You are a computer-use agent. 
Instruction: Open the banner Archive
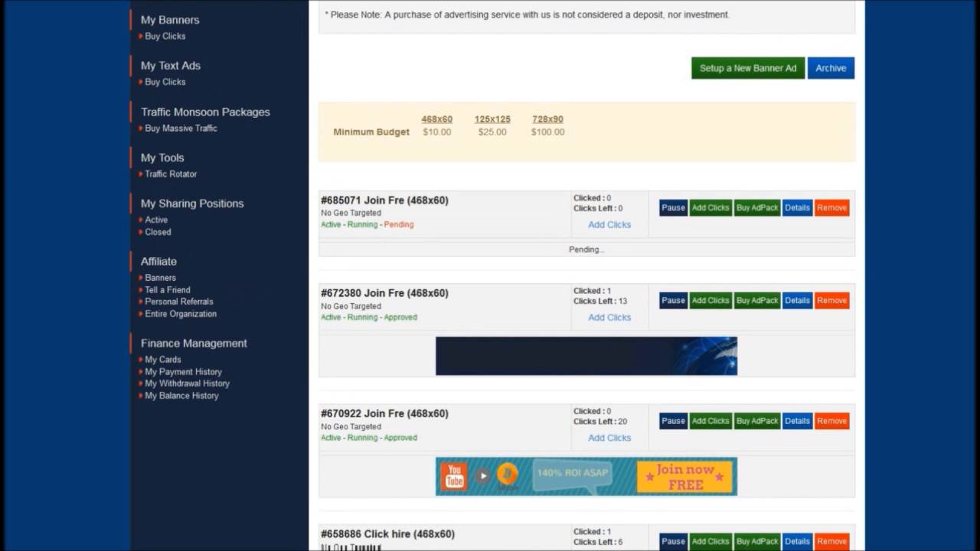(x=831, y=68)
